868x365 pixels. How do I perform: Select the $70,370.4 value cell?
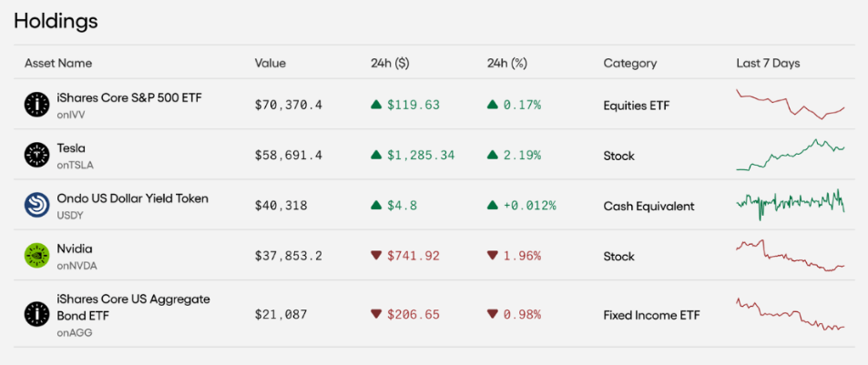(x=289, y=105)
